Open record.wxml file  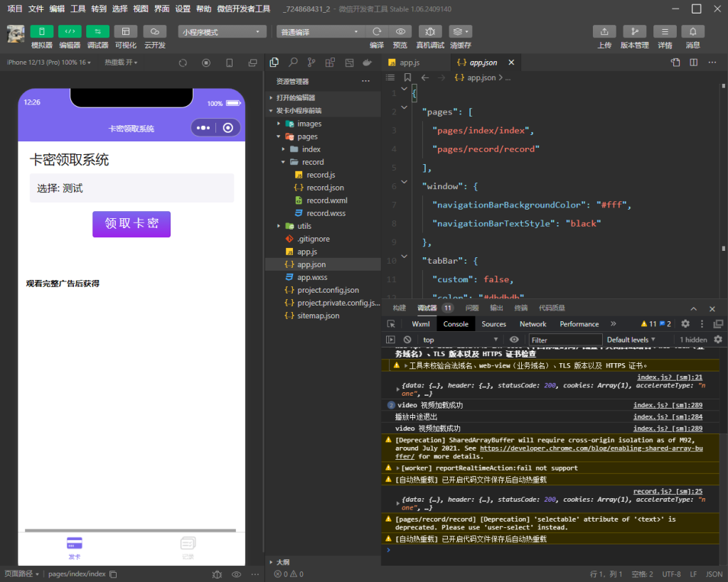click(323, 200)
